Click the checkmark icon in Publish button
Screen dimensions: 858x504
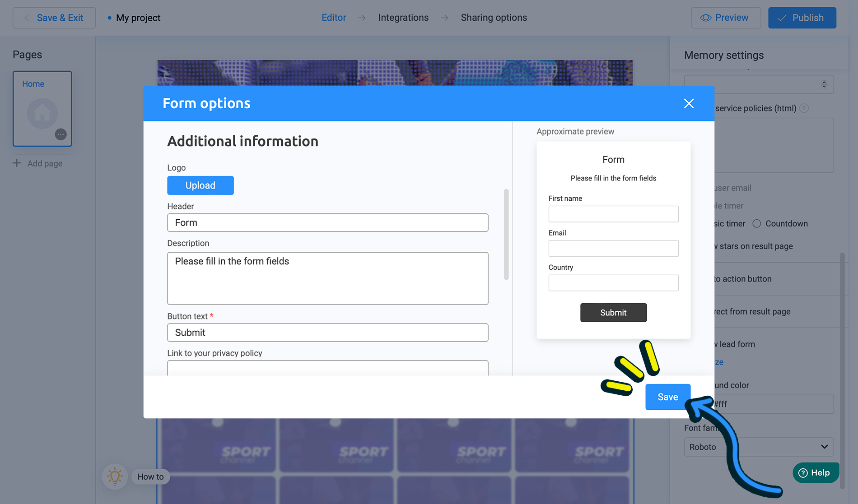[782, 18]
